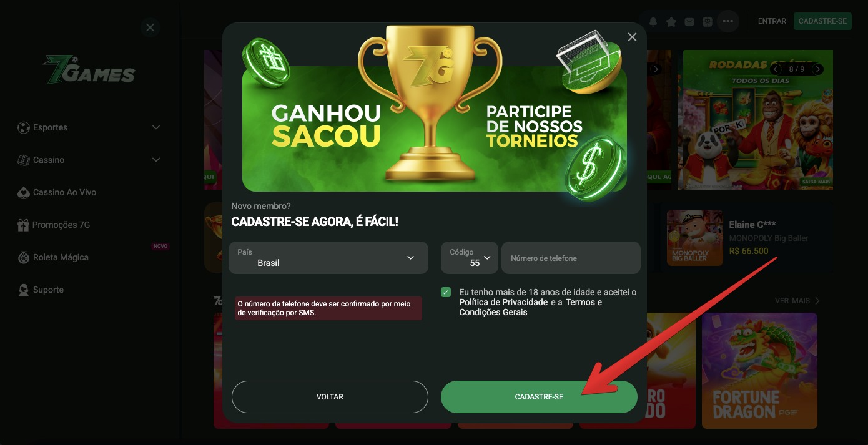Open the País Brasil dropdown
Image resolution: width=868 pixels, height=445 pixels.
(328, 258)
